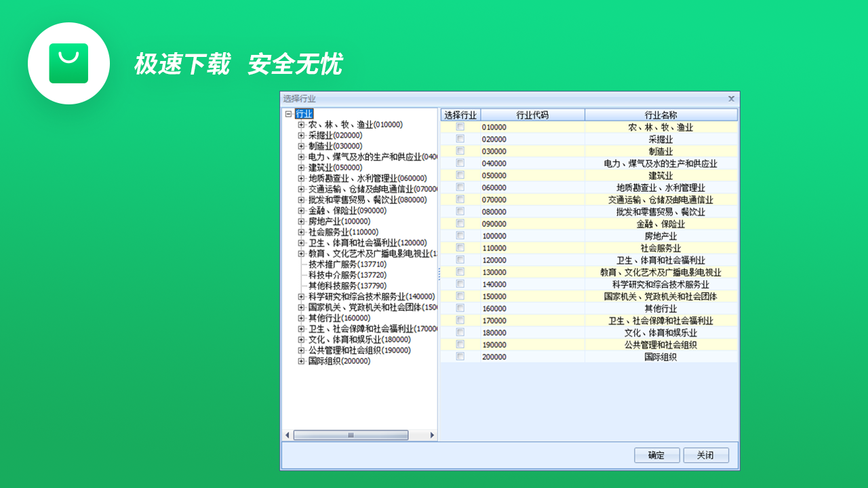This screenshot has height=488, width=868.
Task: Expand the 房地产业(100000) tree node
Action: click(x=300, y=222)
